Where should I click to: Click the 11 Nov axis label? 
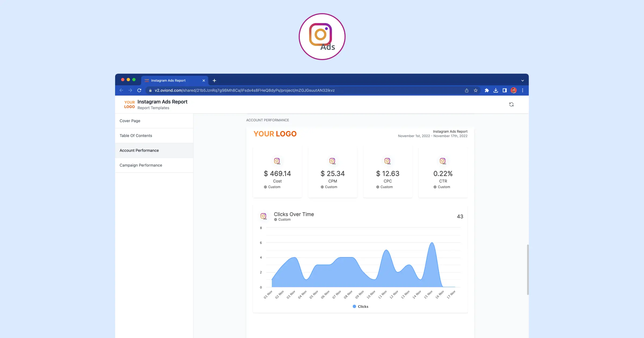pos(382,295)
